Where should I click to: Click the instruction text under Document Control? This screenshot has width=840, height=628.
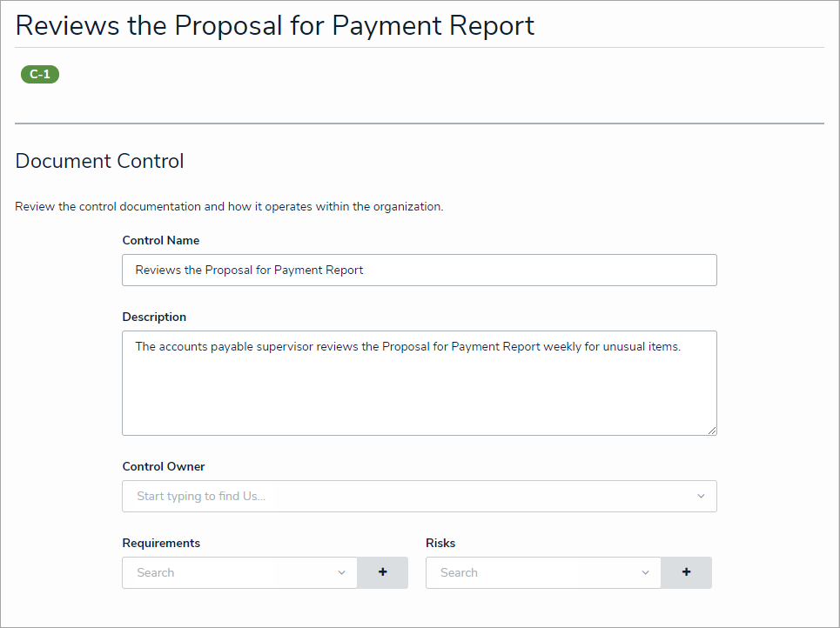229,207
